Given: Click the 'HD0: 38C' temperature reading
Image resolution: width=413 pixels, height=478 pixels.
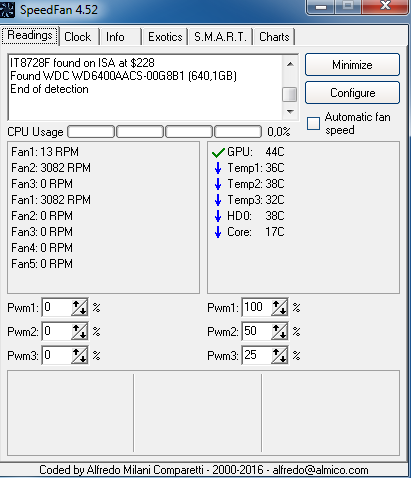Looking at the screenshot, I should point(256,216).
